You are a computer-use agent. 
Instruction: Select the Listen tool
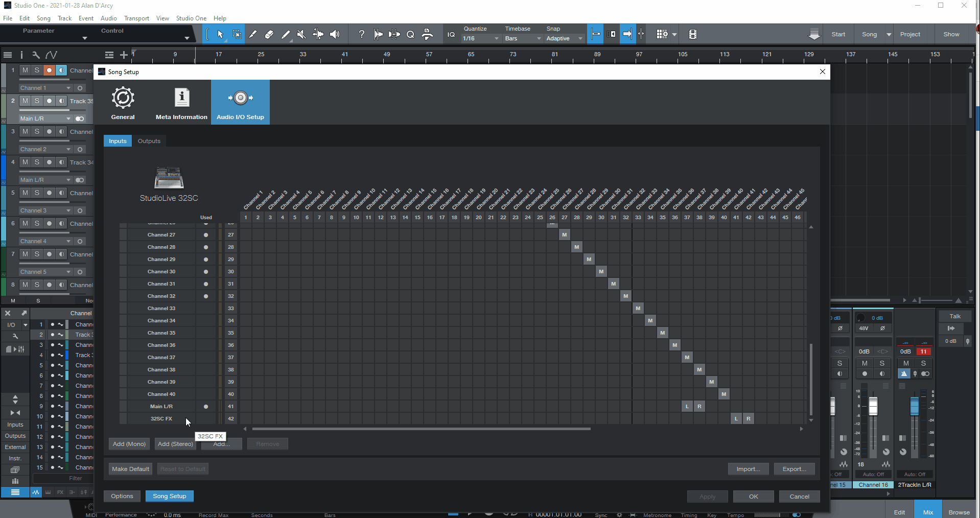pyautogui.click(x=335, y=34)
